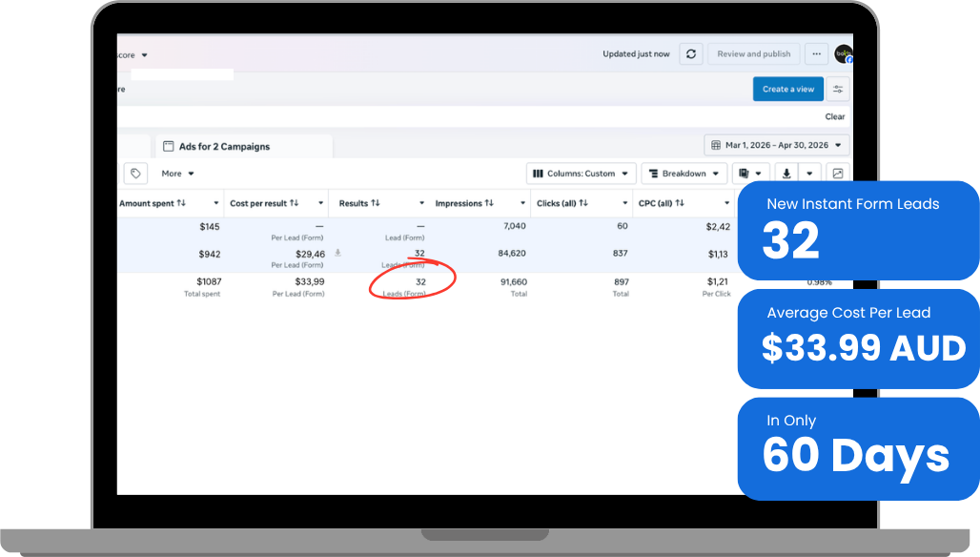Image resolution: width=980 pixels, height=557 pixels.
Task: Click the refresh data icon
Action: click(x=690, y=53)
